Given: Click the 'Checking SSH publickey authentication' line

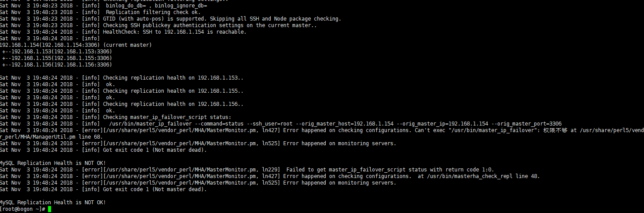Looking at the screenshot, I should 210,25.
